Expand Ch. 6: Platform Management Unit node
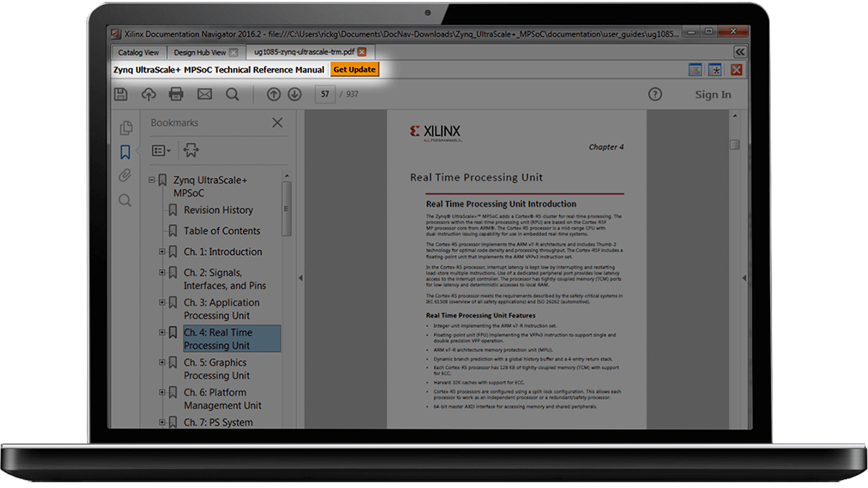868x488 pixels. tap(162, 393)
